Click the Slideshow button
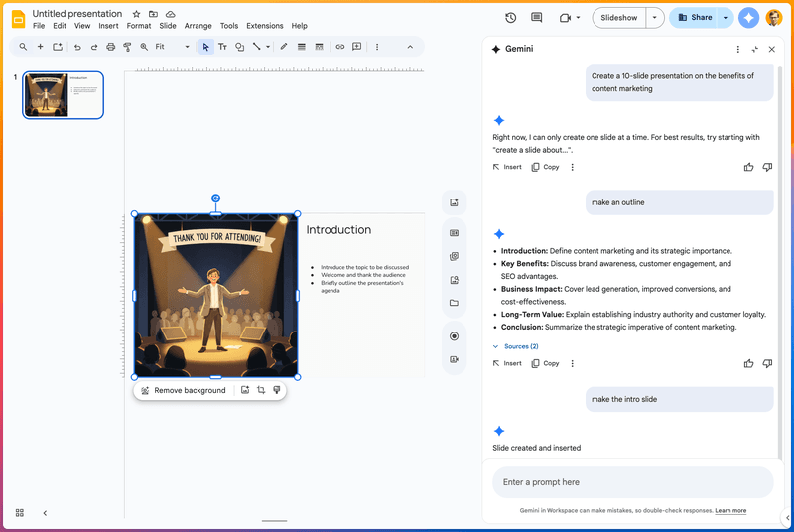 [x=618, y=18]
